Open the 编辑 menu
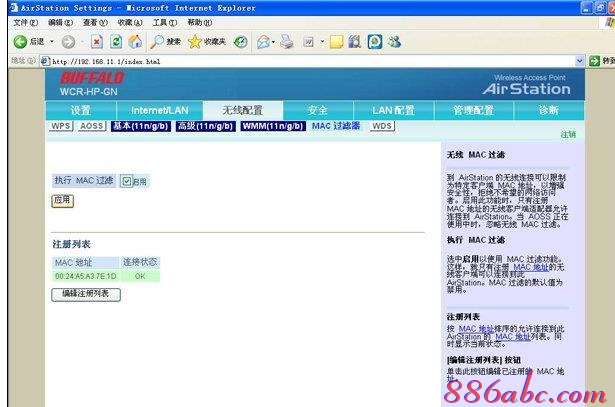The height and width of the screenshot is (407, 615). click(60, 23)
